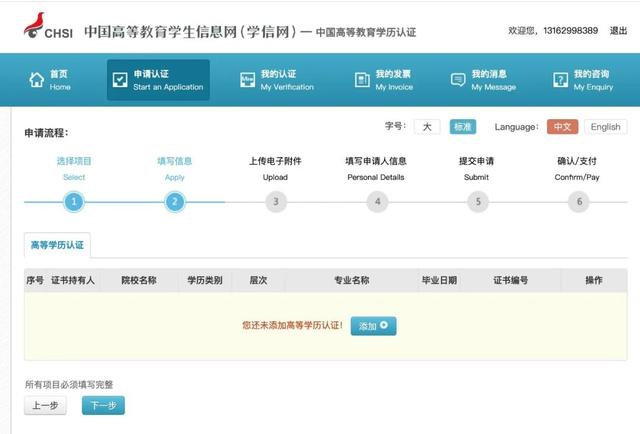640x434 pixels.
Task: Go to 我的认证 My Verification
Action: (x=277, y=80)
